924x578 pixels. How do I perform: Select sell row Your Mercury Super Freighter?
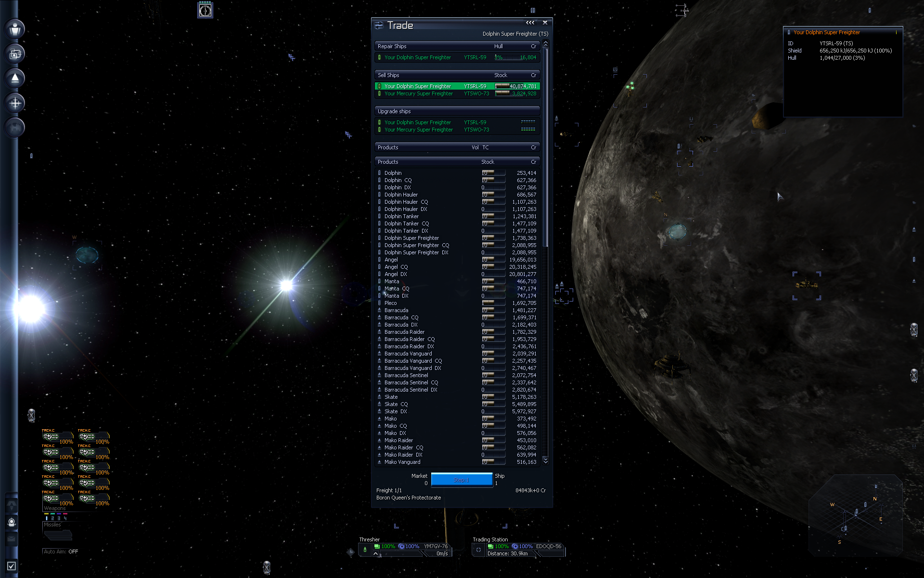click(x=457, y=93)
